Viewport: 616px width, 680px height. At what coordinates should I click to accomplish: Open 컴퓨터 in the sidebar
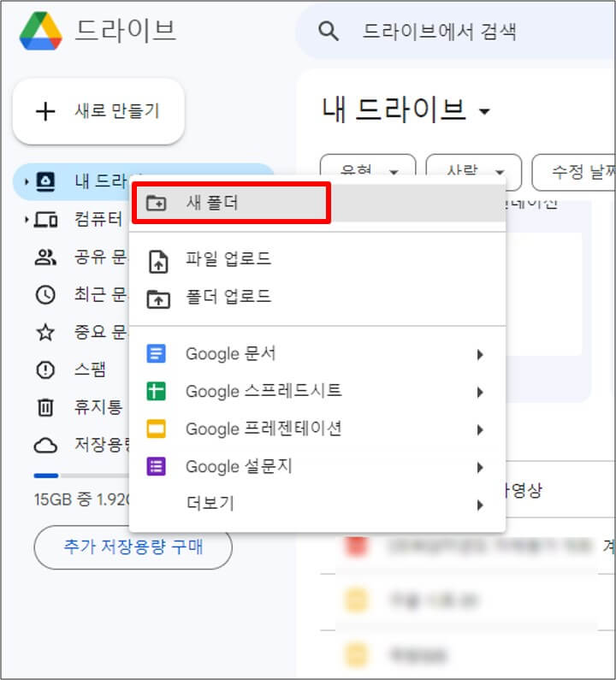point(99,219)
